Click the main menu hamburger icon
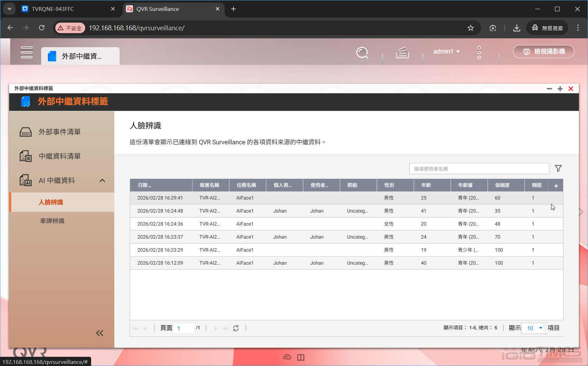 pos(27,52)
